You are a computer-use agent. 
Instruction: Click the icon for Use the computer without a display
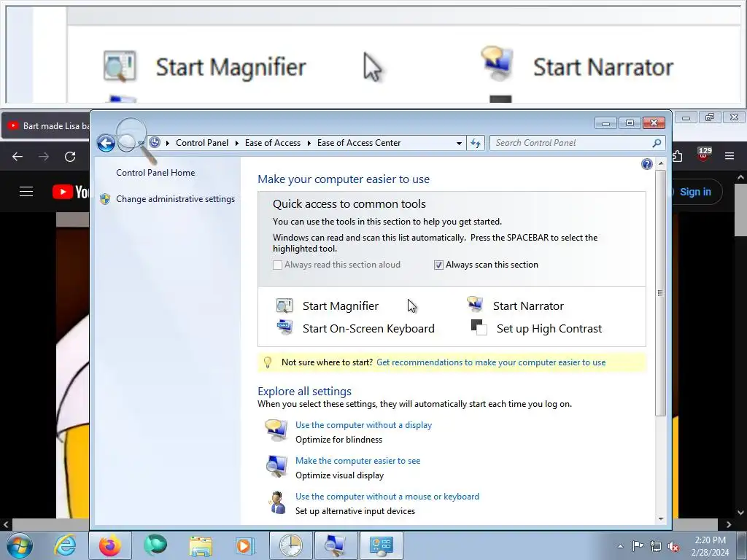276,430
